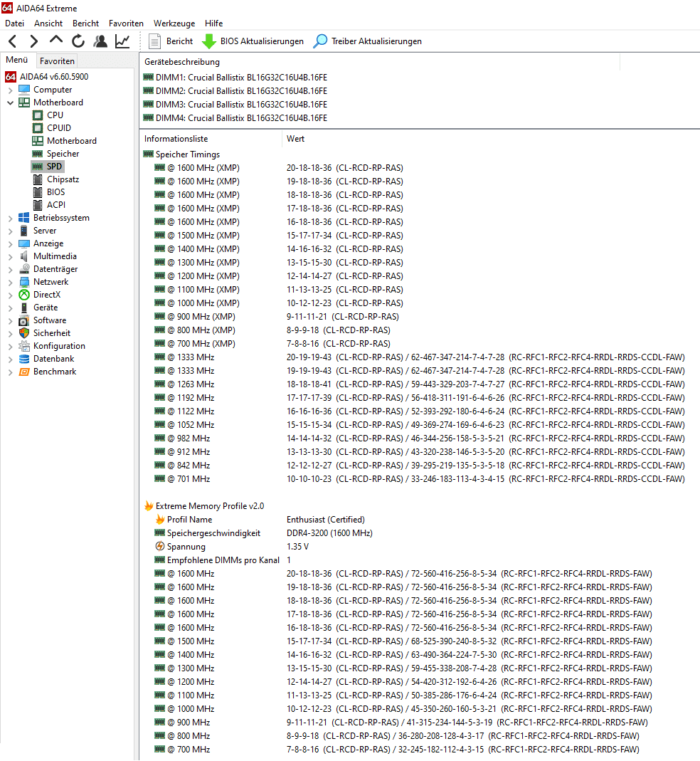Viewport: 700px width, 761px height.
Task: Click the Bericht report page icon
Action: pyautogui.click(x=154, y=41)
